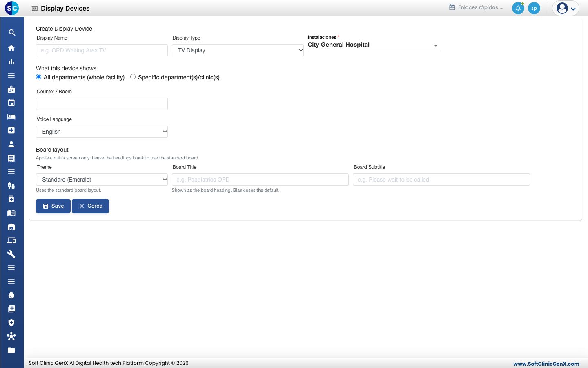The height and width of the screenshot is (368, 588).
Task: Open the warehouse inventory icon
Action: point(11,227)
